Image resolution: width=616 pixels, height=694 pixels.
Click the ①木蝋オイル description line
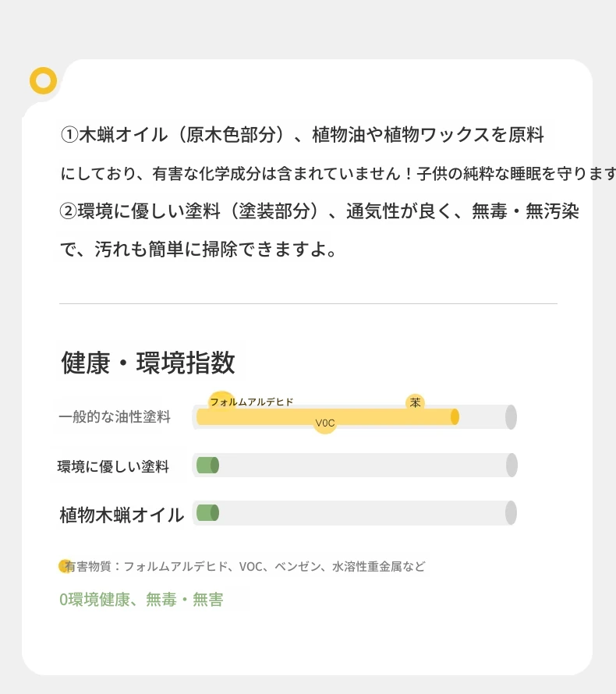(302, 135)
